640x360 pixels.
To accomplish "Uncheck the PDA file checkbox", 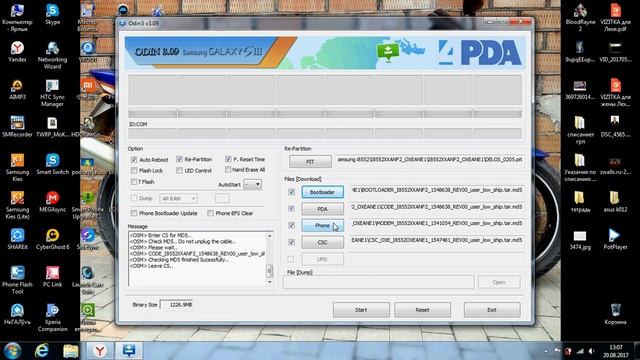I will coord(291,209).
